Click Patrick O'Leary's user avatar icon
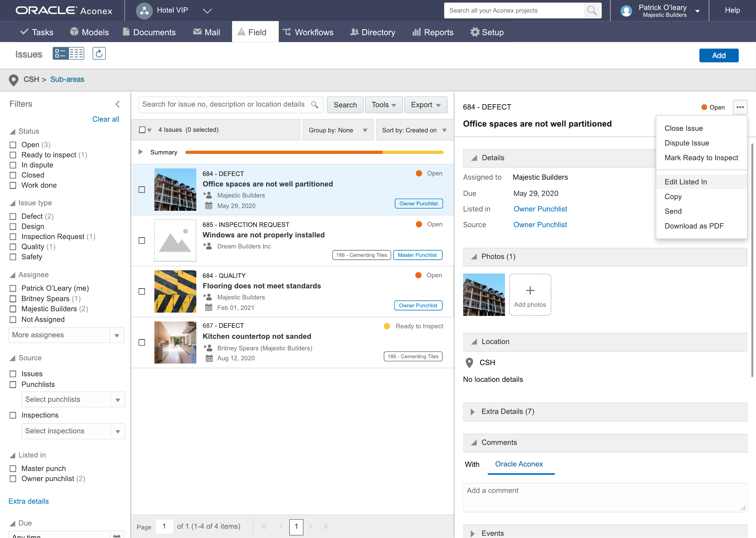The image size is (756, 538). tap(626, 11)
